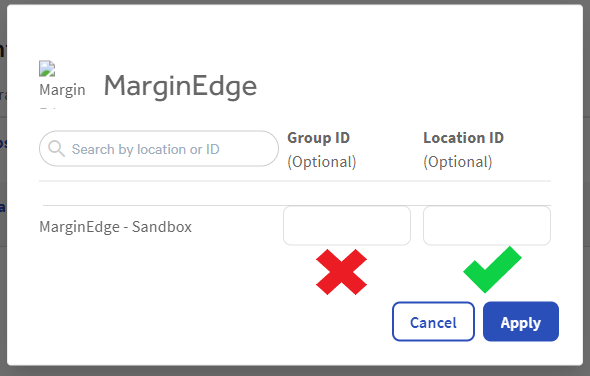Click the red X mark
The width and height of the screenshot is (590, 376).
[x=341, y=272]
